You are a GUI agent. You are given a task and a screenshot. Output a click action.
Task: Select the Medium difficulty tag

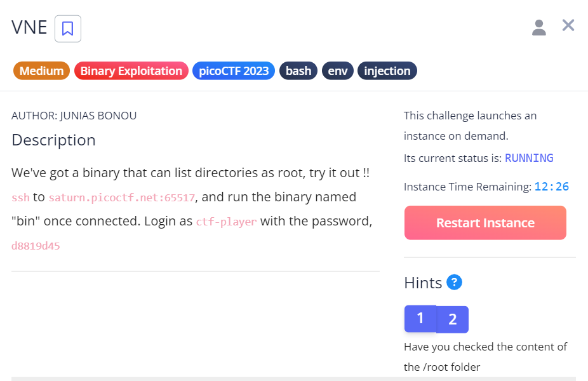coord(42,71)
